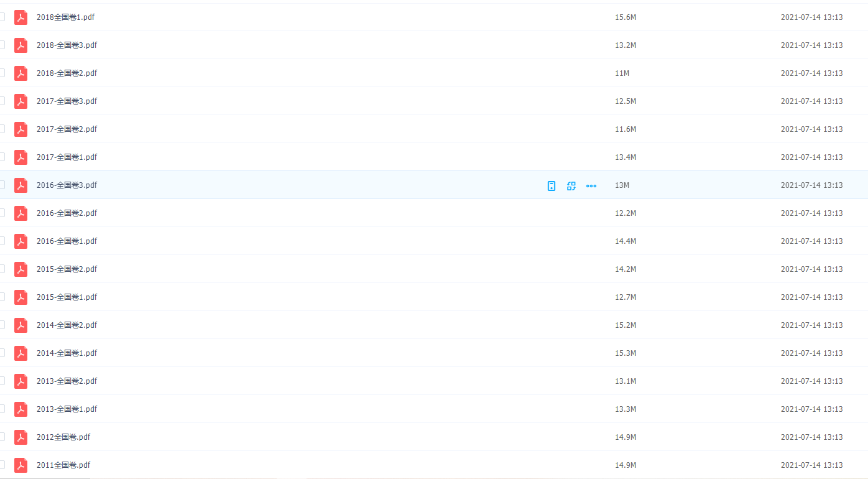Click the convert icon on 2016-全国卷3 row
Image resolution: width=868 pixels, height=479 pixels.
[571, 185]
